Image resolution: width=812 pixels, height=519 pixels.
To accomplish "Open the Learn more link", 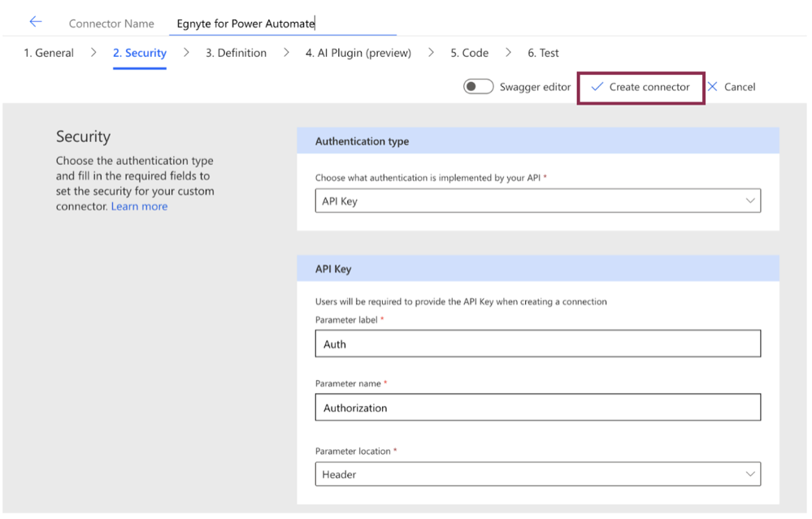I will click(x=139, y=206).
